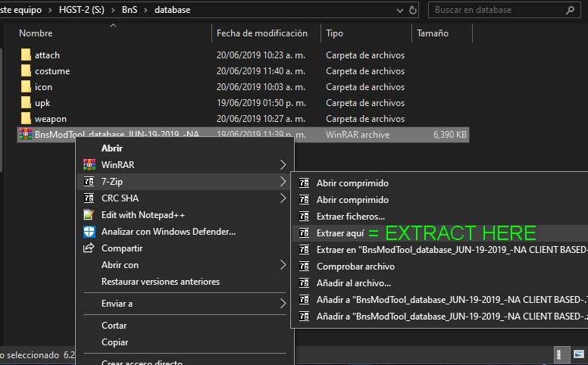This screenshot has width=588, height=365.
Task: Navigate to BnS breadcrumb
Action: tap(130, 10)
